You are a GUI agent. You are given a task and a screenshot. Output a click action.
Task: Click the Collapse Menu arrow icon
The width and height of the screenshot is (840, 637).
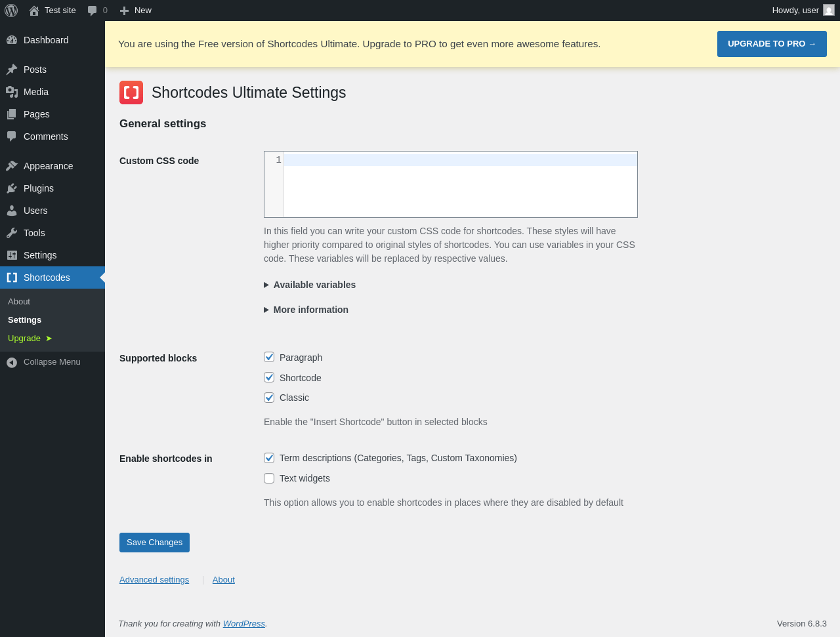(12, 362)
